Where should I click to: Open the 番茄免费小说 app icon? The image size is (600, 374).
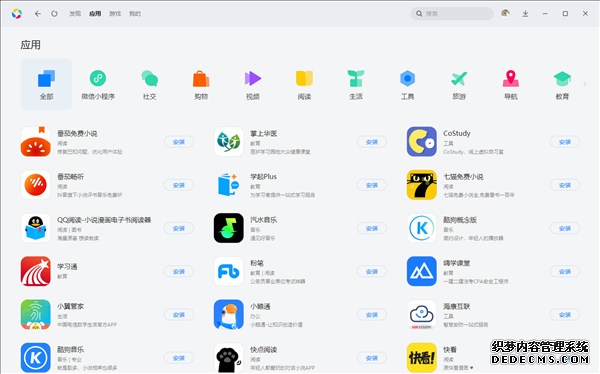point(36,142)
